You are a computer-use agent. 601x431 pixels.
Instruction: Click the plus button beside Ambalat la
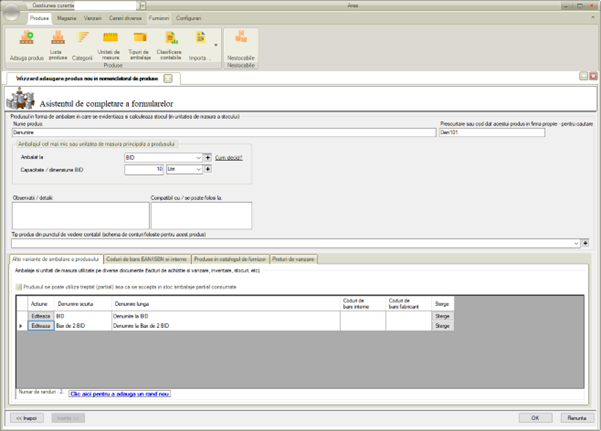[x=207, y=158]
